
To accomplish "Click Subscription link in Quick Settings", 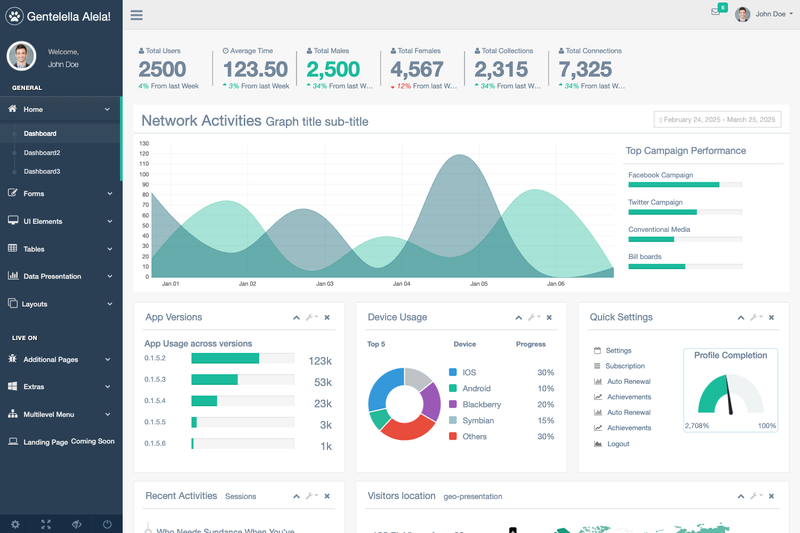I will [x=625, y=366].
